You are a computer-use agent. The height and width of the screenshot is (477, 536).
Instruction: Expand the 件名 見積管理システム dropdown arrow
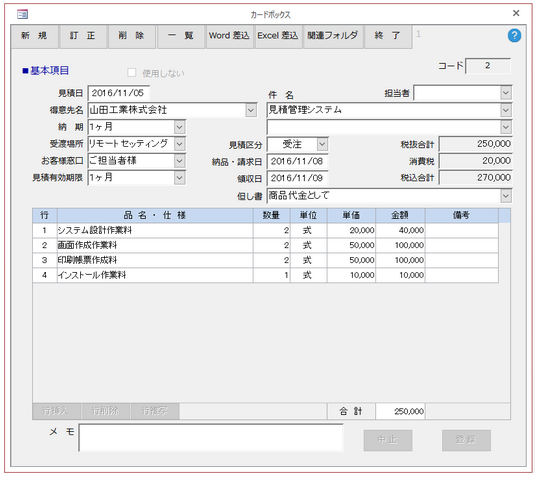(506, 110)
